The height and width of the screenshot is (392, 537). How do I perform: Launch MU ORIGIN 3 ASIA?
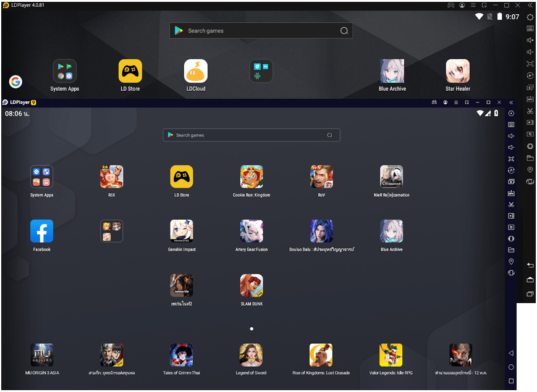tap(42, 355)
